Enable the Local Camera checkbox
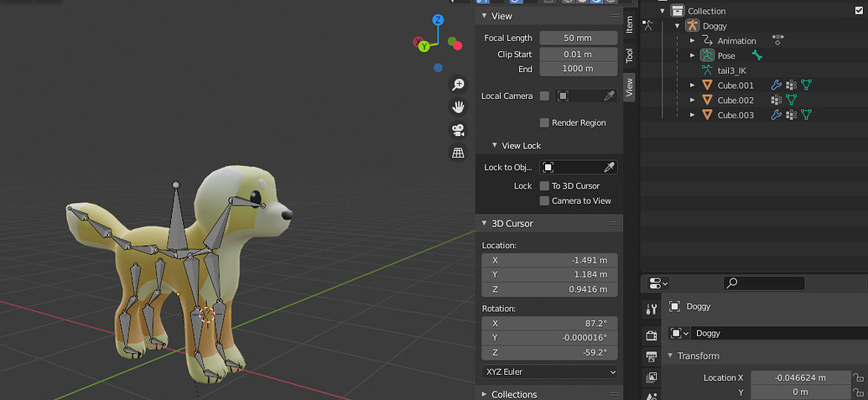This screenshot has height=400, width=868. click(x=544, y=96)
